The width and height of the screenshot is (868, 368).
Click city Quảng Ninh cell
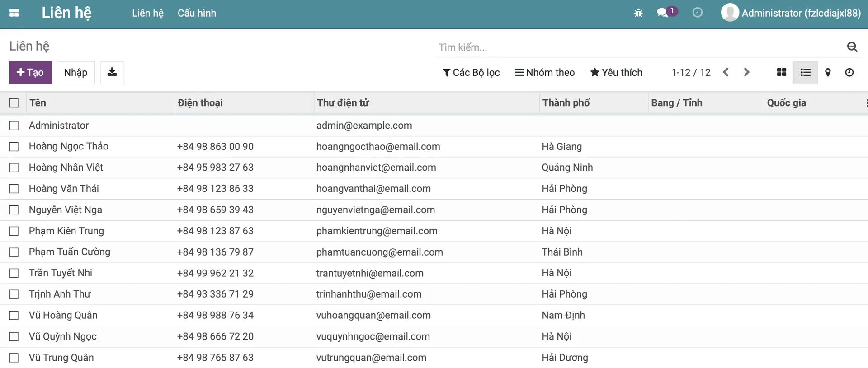point(567,168)
